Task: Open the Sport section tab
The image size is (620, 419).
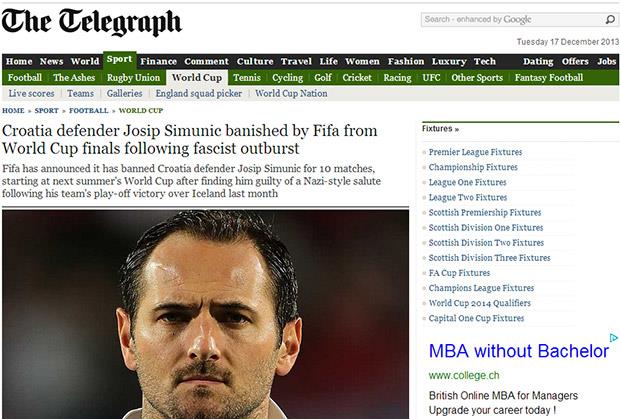Action: pyautogui.click(x=119, y=60)
